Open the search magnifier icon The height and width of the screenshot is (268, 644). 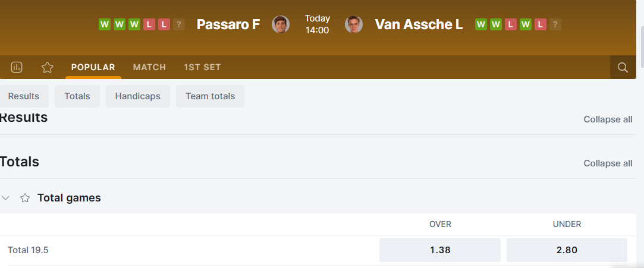[x=623, y=67]
